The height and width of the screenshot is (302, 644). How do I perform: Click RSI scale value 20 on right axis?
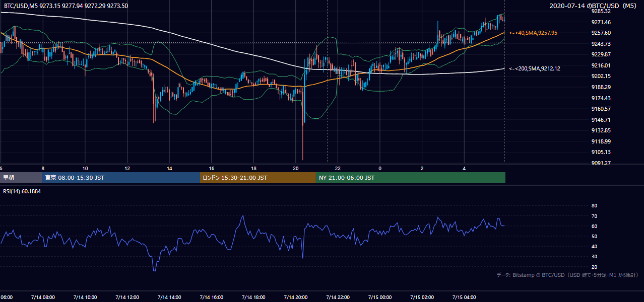tap(594, 267)
